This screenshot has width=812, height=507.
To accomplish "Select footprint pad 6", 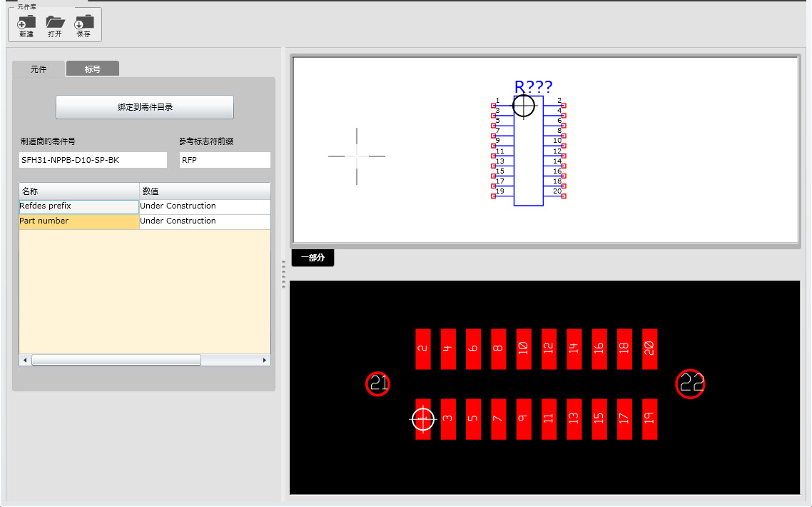I will coord(473,349).
